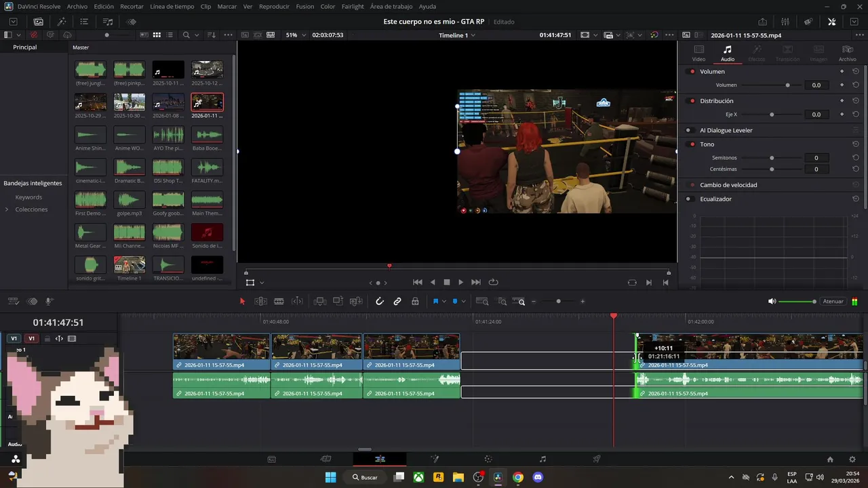Open the Recortar menu
The width and height of the screenshot is (868, 488).
(x=132, y=6)
